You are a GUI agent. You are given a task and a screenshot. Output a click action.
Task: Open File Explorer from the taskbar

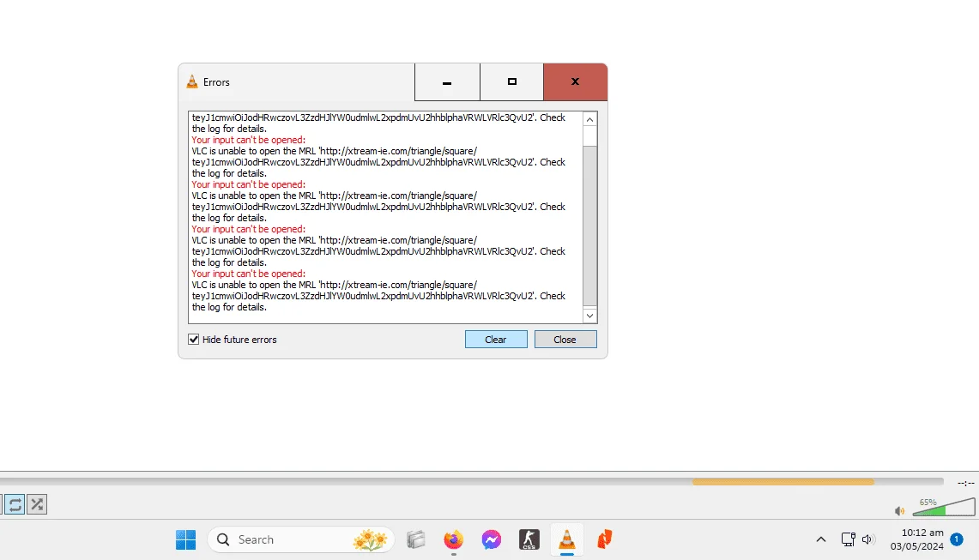tap(416, 539)
